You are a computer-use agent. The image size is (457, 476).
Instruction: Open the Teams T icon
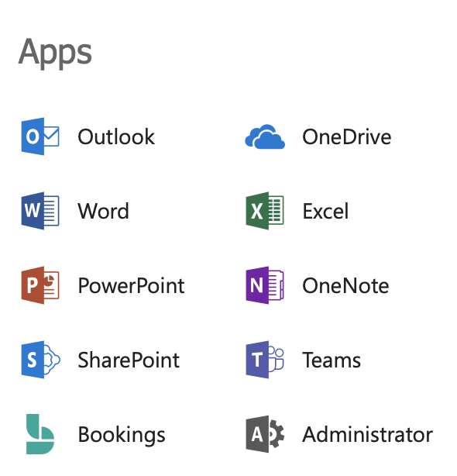[x=265, y=360]
